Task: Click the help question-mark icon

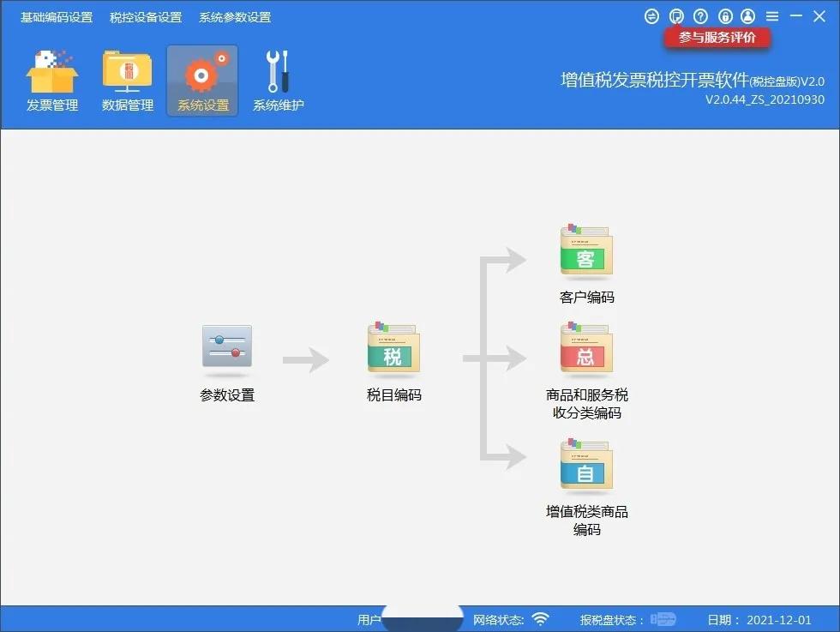Action: 700,15
